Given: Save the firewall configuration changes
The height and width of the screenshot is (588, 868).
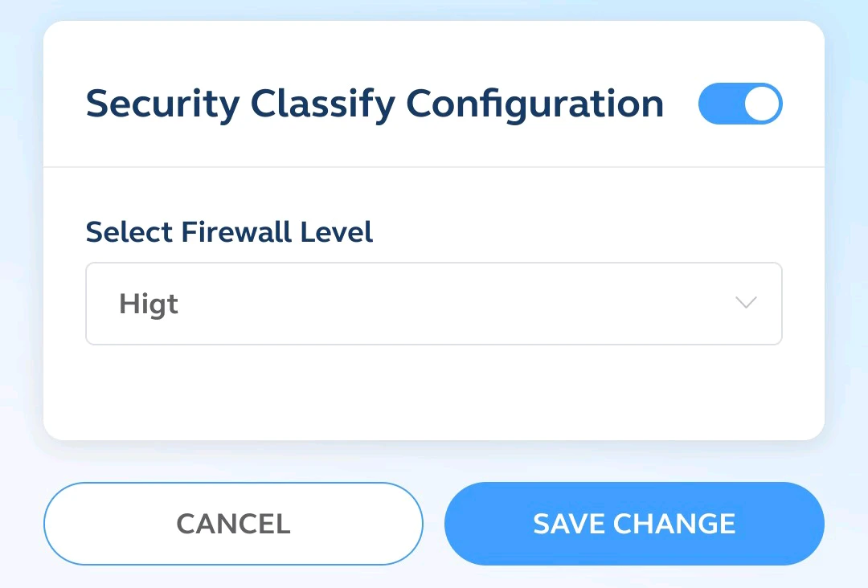Looking at the screenshot, I should point(634,524).
